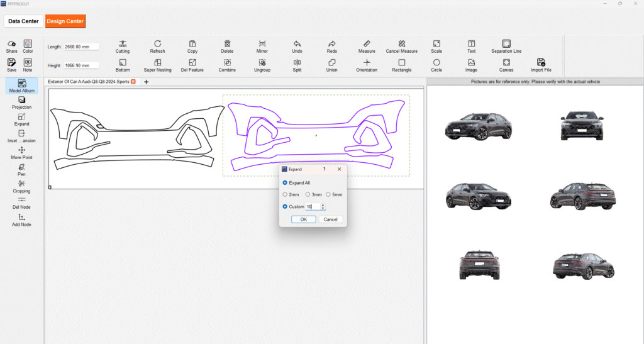Choose the Pen tool in sidebar

[x=22, y=167]
